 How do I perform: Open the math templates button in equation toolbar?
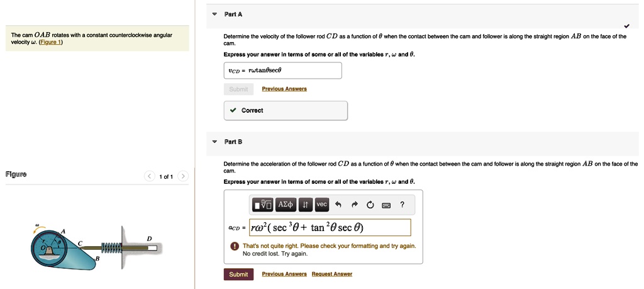click(263, 204)
